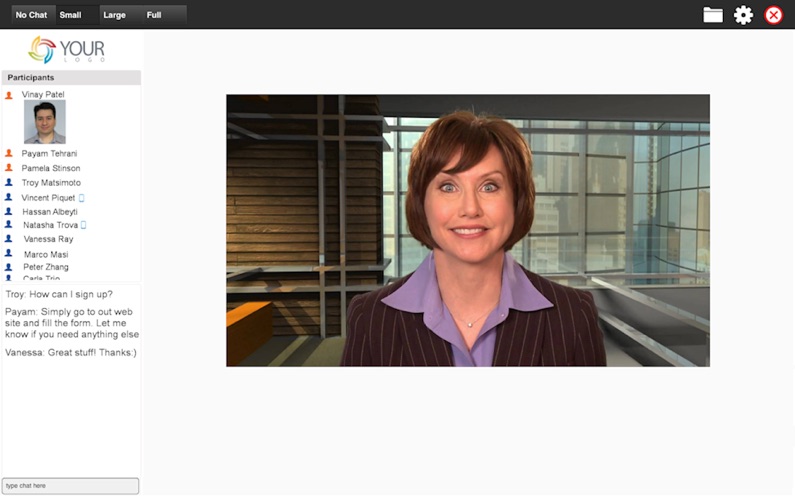Select participant name Vanessa Ray
The width and height of the screenshot is (795, 497).
point(48,239)
